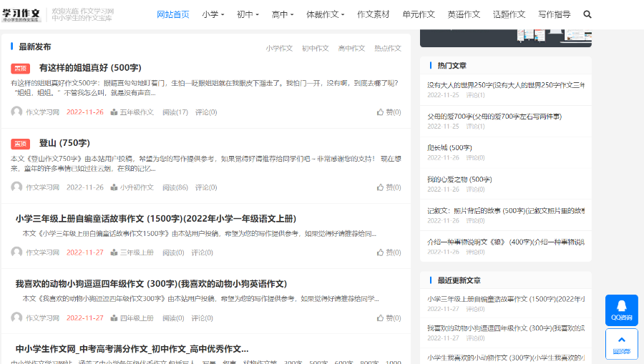The width and height of the screenshot is (644, 364).
Task: Click author avatar on 小学三年级上册 post
Action: pyautogui.click(x=16, y=252)
